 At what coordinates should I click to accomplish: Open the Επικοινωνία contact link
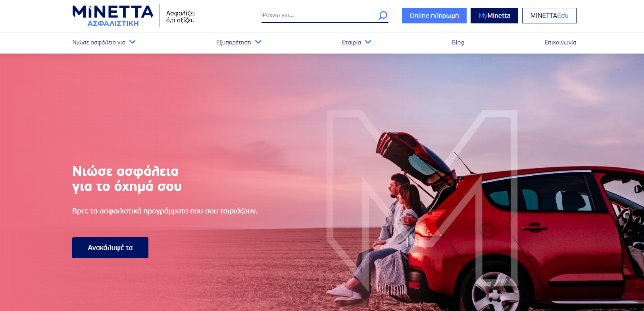[x=560, y=42]
